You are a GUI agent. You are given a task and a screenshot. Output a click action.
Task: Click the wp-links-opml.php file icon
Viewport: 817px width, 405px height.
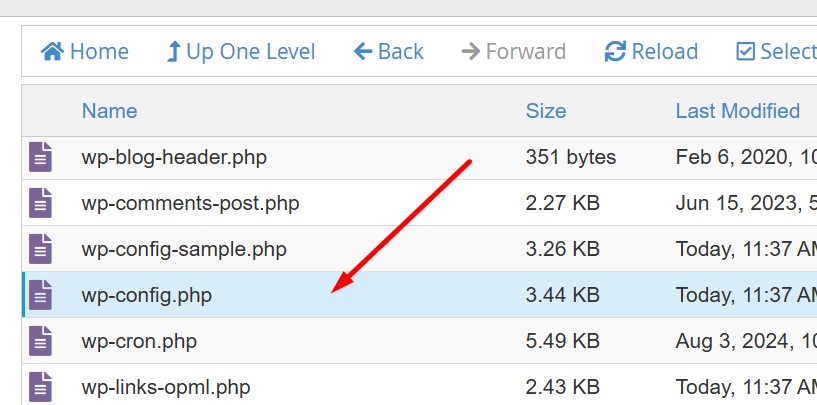(x=40, y=386)
